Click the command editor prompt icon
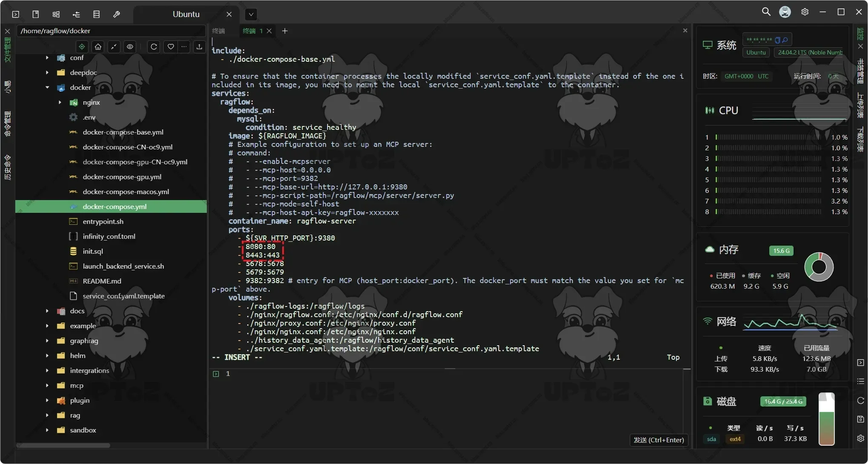Image resolution: width=868 pixels, height=464 pixels. click(216, 374)
